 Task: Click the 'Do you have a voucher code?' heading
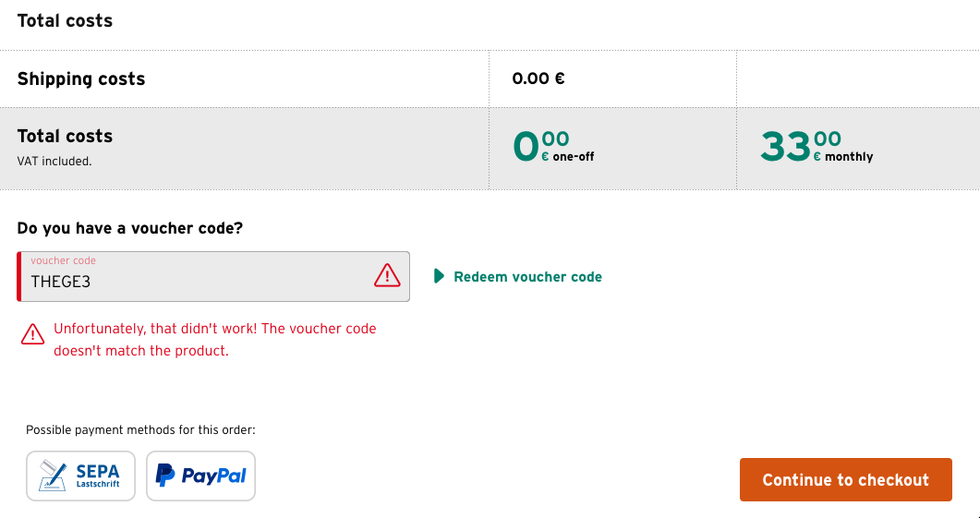point(129,227)
